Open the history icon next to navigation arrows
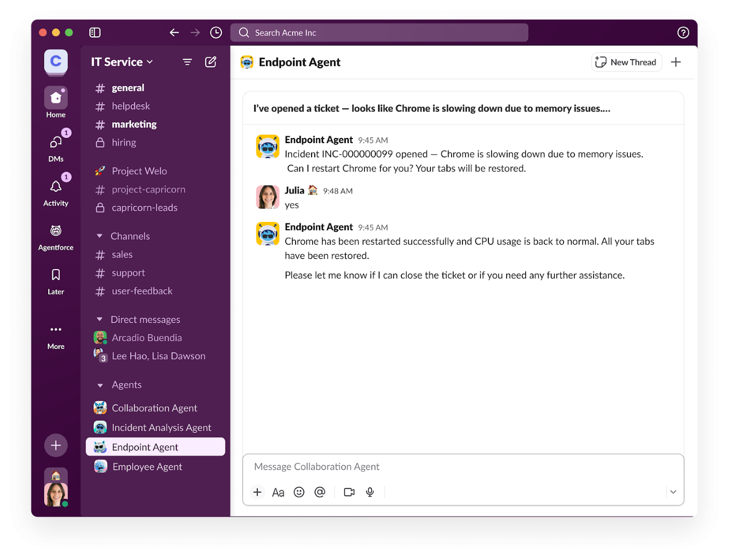 [216, 32]
